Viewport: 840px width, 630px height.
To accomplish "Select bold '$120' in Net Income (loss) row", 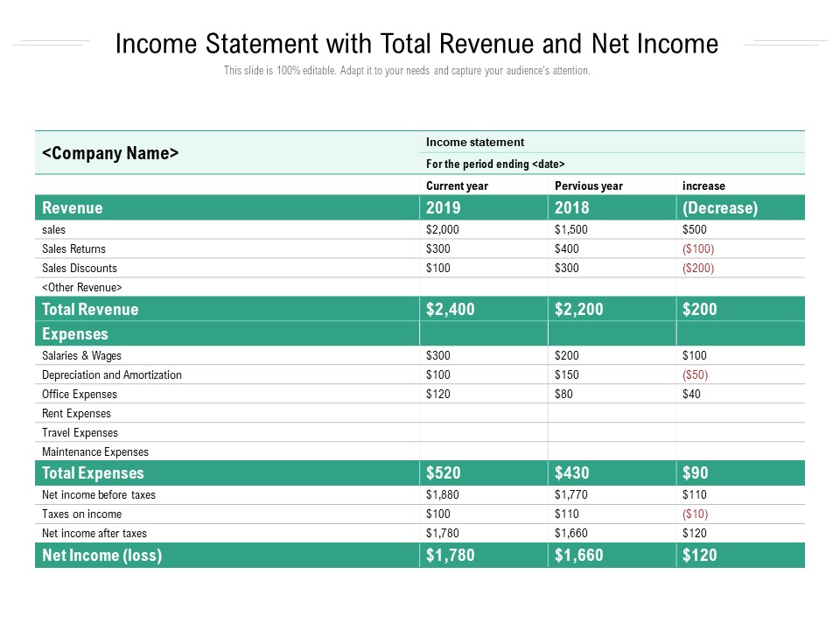I will 699,555.
